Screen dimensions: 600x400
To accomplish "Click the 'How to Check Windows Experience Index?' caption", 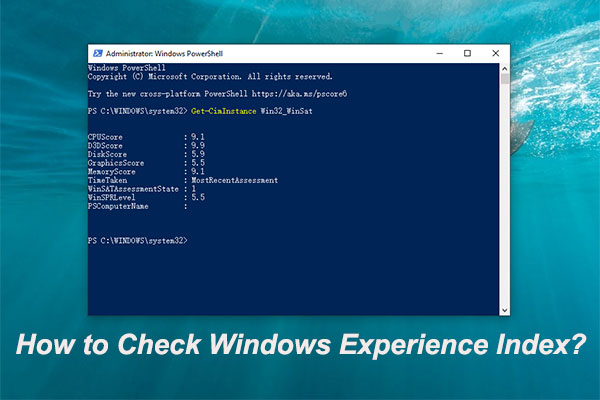I will (301, 344).
